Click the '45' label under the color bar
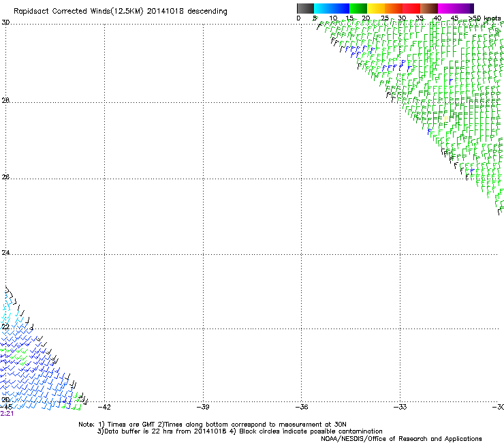The image size is (504, 443). click(x=454, y=18)
